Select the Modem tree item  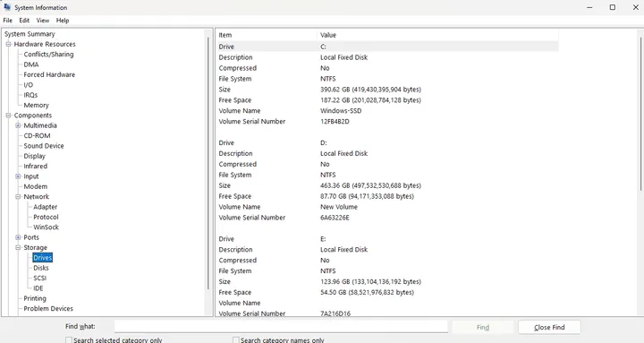click(x=35, y=186)
